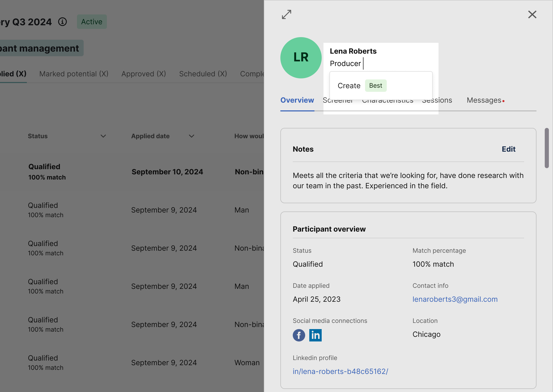Click the April 25, 2023 date applied value

[317, 299]
